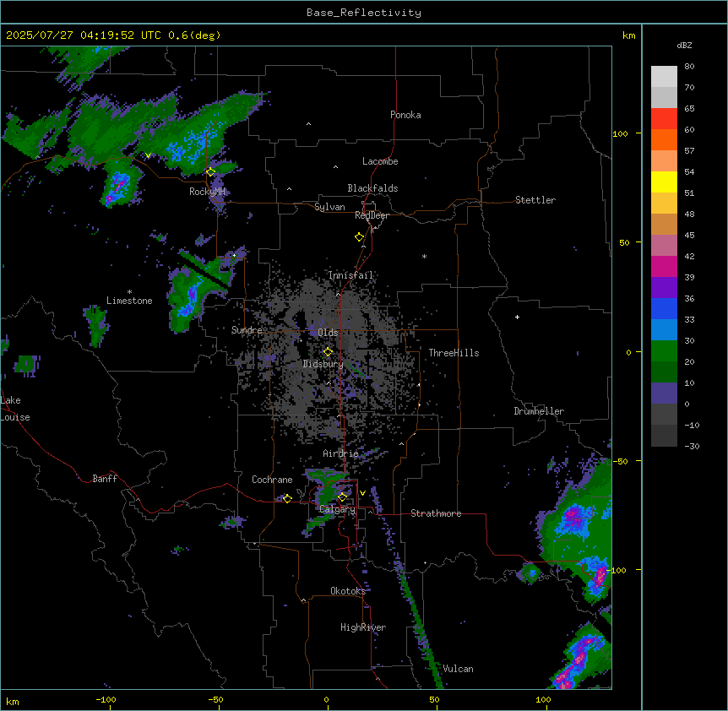728x711 pixels.
Task: Pick the white 70-80 dBZ legend swatch
Action: pyautogui.click(x=664, y=77)
